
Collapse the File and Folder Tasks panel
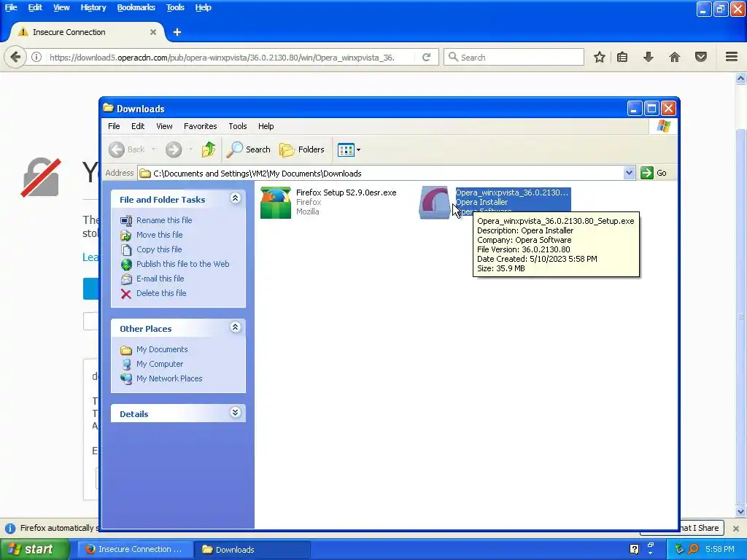(235, 198)
